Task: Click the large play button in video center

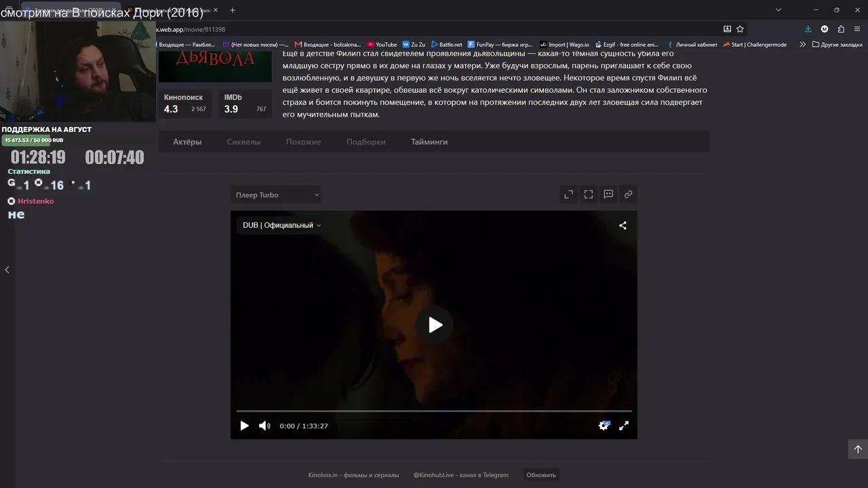Action: pos(435,325)
